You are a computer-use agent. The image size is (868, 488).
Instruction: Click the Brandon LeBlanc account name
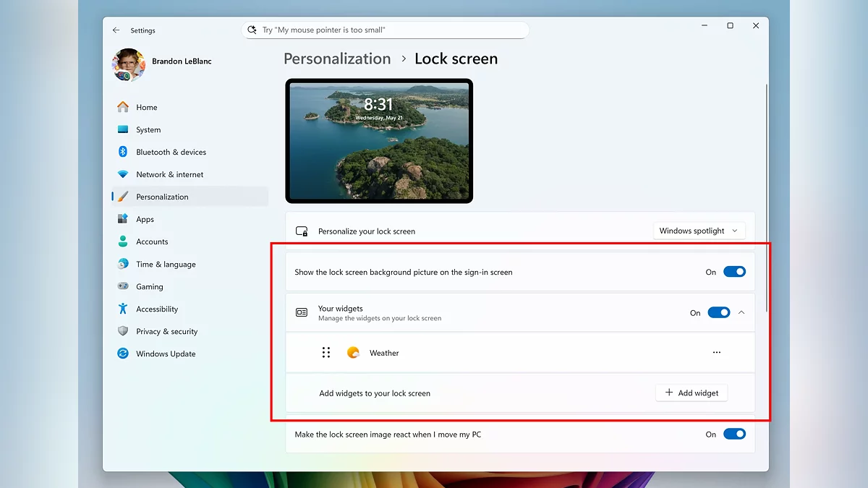[182, 61]
